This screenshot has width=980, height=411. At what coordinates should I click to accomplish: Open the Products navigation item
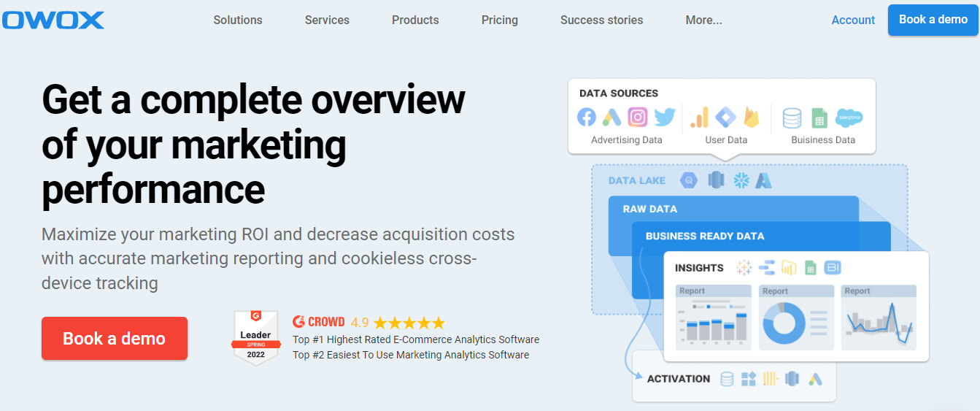(x=415, y=20)
